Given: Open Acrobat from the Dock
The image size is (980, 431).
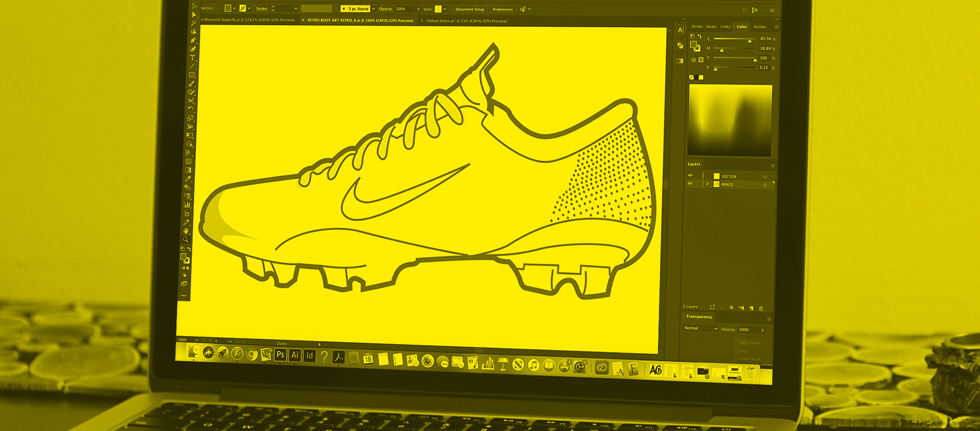Looking at the screenshot, I should 338,357.
